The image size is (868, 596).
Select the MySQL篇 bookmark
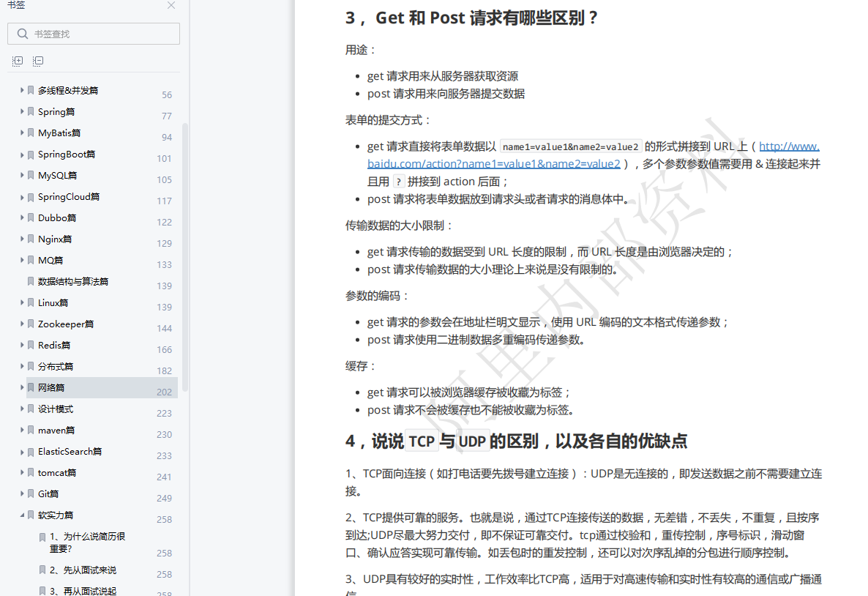click(56, 175)
